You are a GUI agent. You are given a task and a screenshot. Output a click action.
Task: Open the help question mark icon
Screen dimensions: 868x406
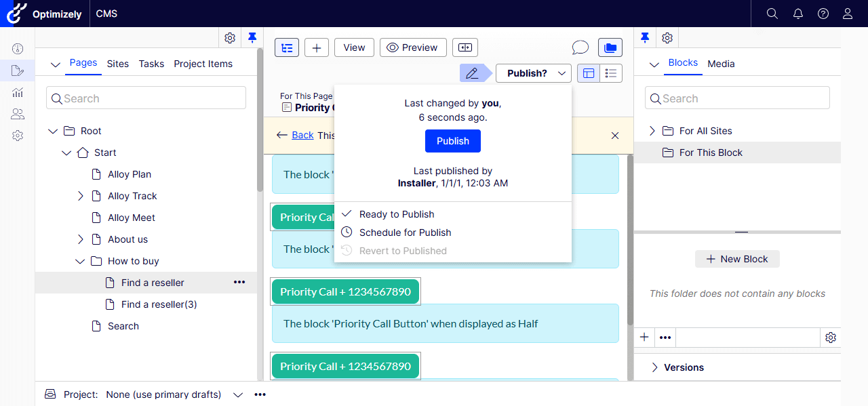coord(823,14)
